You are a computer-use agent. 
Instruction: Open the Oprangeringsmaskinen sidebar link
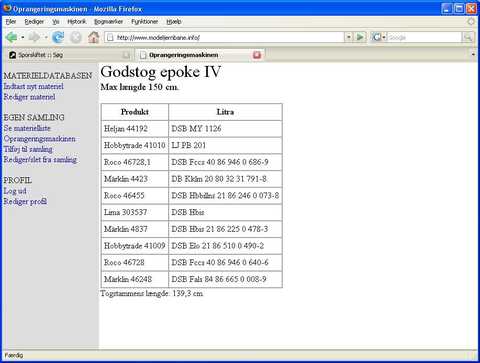(x=39, y=139)
